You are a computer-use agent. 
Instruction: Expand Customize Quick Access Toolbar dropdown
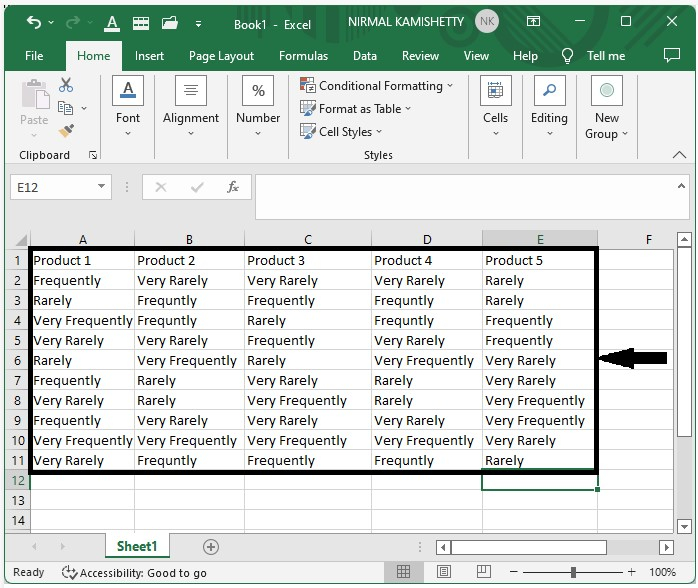(199, 24)
